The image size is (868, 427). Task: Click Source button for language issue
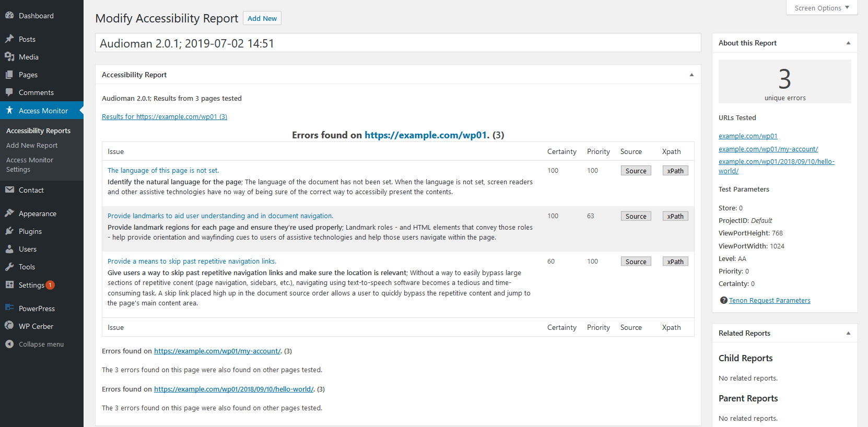[636, 171]
